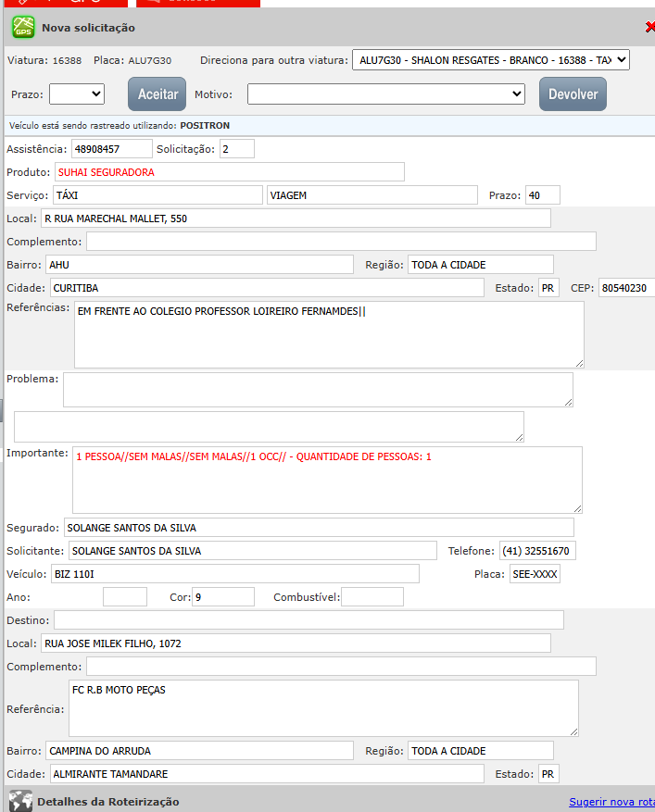Open the top Prazo dropdown
Viewport: 655px width, 812px height.
pos(77,94)
